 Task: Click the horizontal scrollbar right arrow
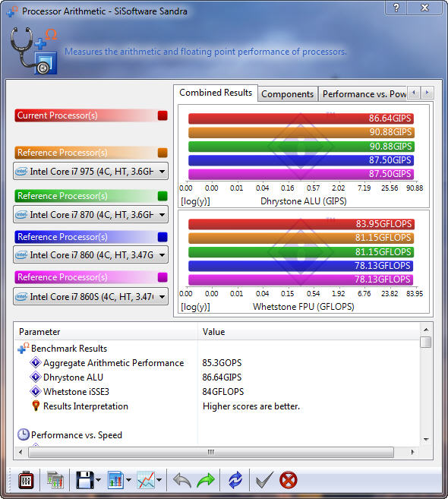[x=413, y=452]
